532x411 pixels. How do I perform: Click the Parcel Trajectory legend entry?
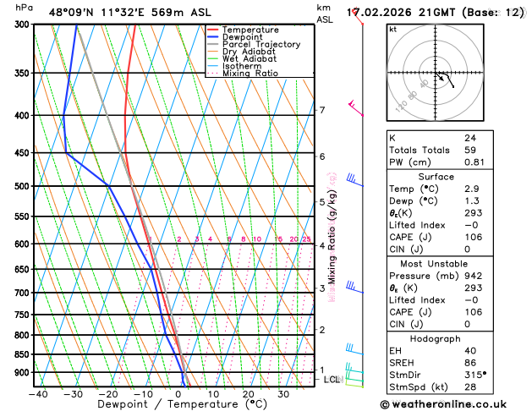261,45
